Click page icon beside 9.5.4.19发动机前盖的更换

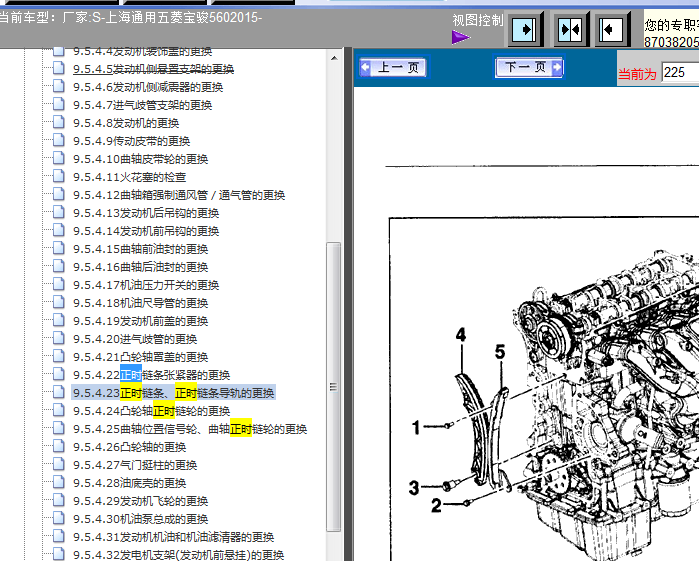(x=59, y=320)
